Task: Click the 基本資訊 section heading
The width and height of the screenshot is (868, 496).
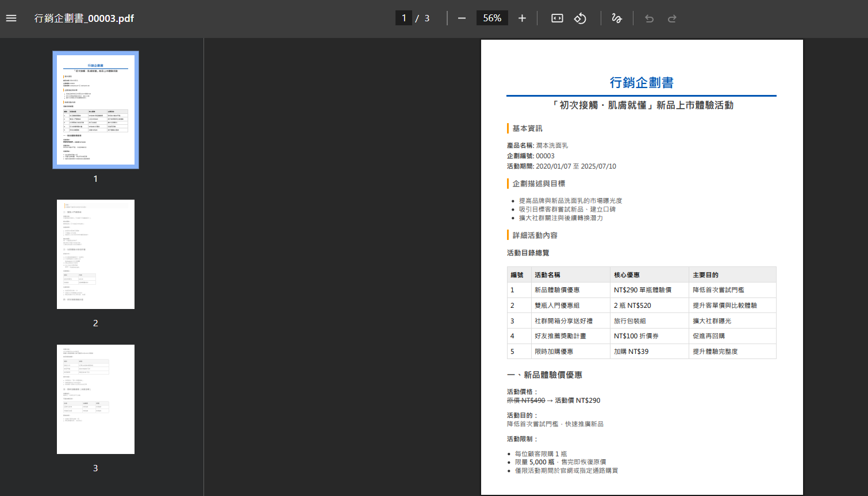Action: tap(527, 128)
